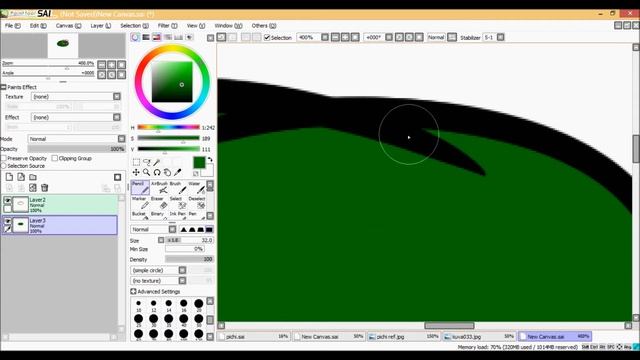Create a new normal layer
This screenshot has height=360, width=640.
(9, 177)
